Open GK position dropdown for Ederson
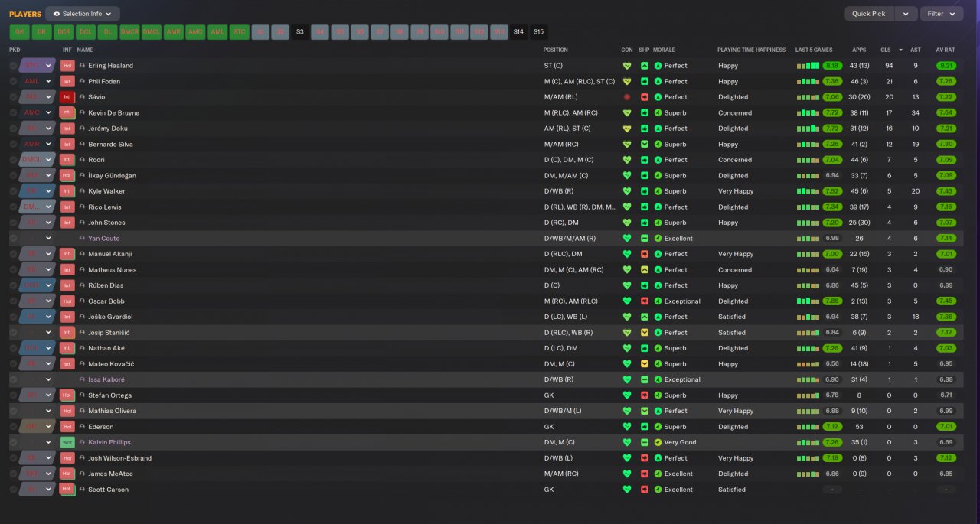Viewport: 980px width, 524px height. (x=49, y=427)
